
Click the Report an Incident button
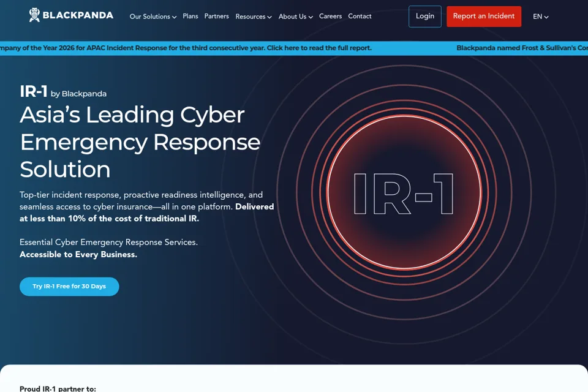[484, 16]
